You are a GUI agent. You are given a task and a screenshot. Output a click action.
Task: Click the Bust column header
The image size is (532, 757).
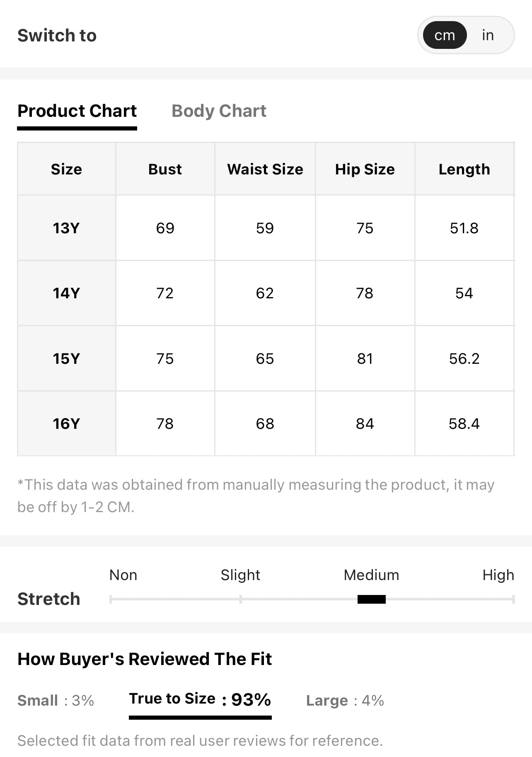tap(165, 169)
